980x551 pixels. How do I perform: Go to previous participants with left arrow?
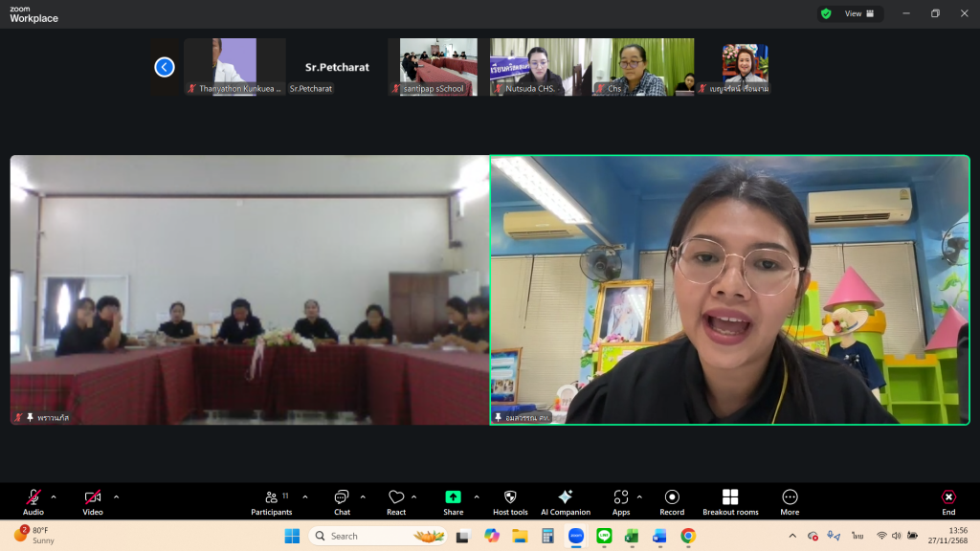[165, 67]
